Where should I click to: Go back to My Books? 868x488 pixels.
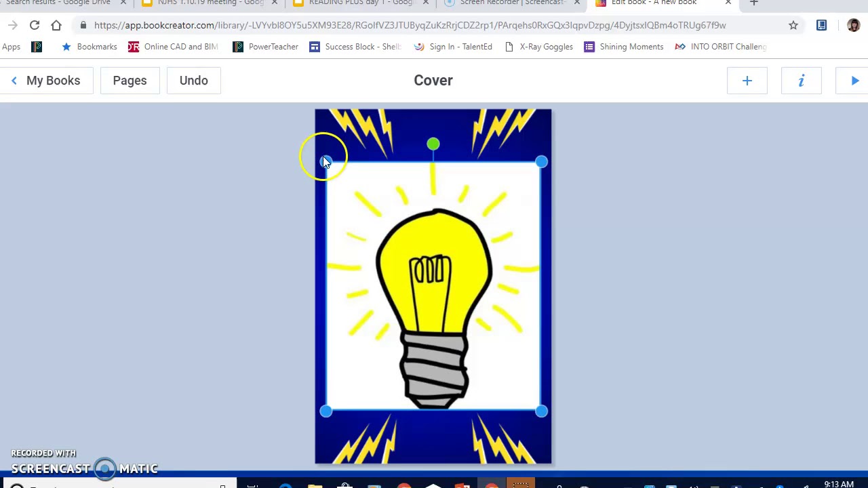pyautogui.click(x=46, y=81)
